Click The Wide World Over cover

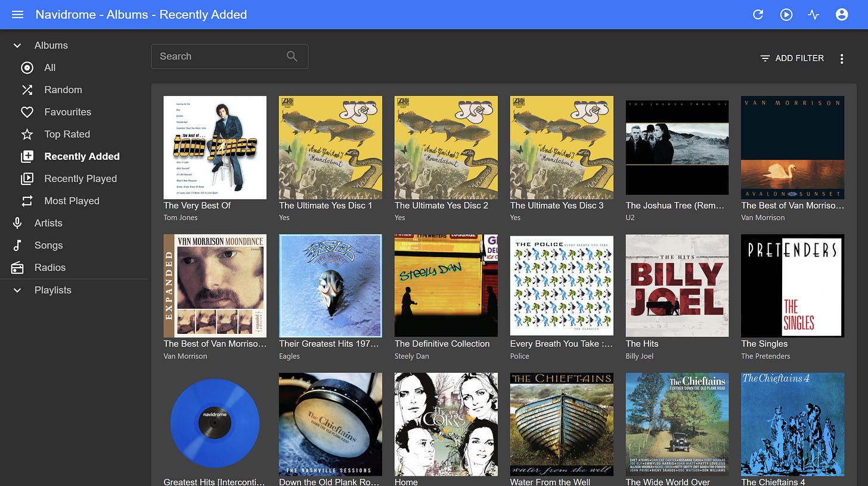pyautogui.click(x=677, y=424)
